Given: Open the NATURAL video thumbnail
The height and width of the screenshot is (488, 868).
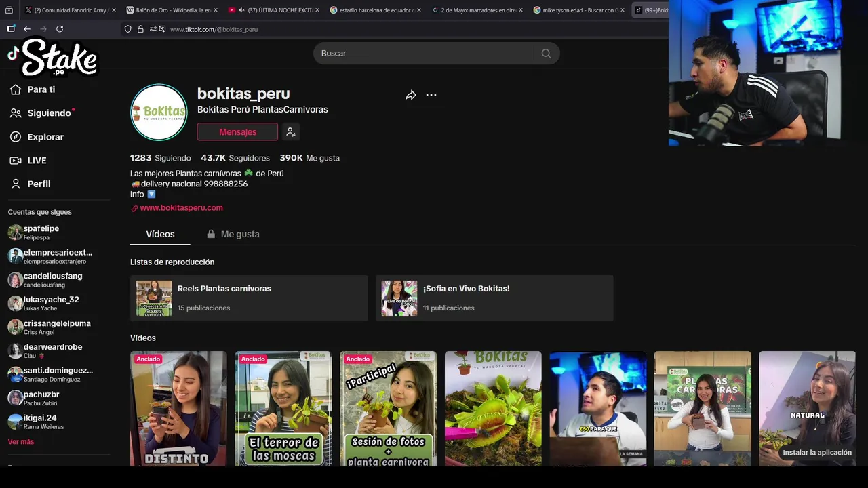Looking at the screenshot, I should point(807,400).
